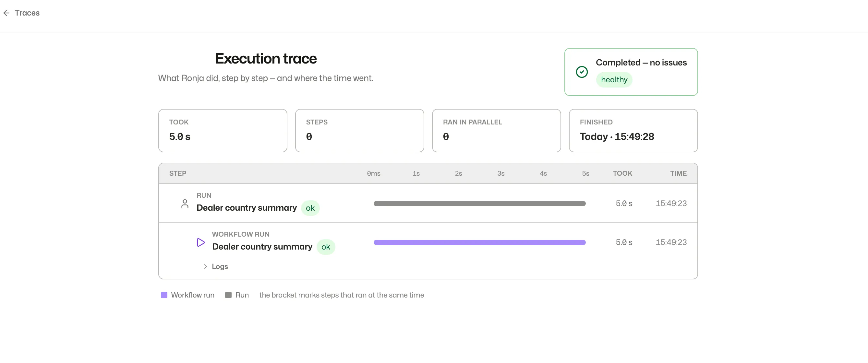This screenshot has width=868, height=363.
Task: Click the TIME column header
Action: point(678,173)
